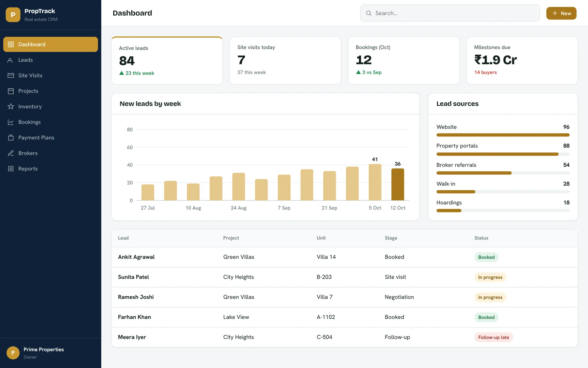Click the Meera Iyer lead name
Screen dimensions: 588x368
(x=132, y=337)
